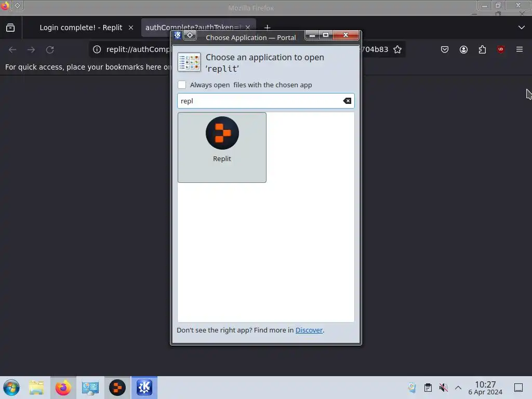Open a new Firefox tab
The height and width of the screenshot is (399, 532).
pos(268,28)
